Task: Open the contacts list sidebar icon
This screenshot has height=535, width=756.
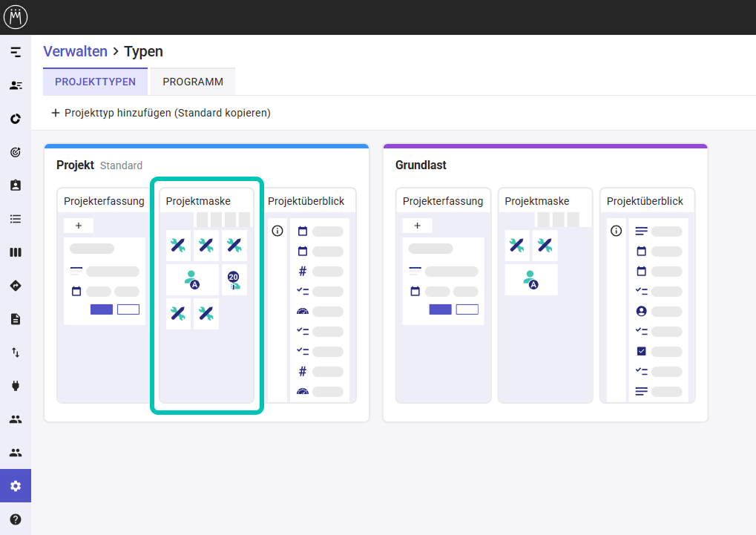Action: (x=16, y=85)
